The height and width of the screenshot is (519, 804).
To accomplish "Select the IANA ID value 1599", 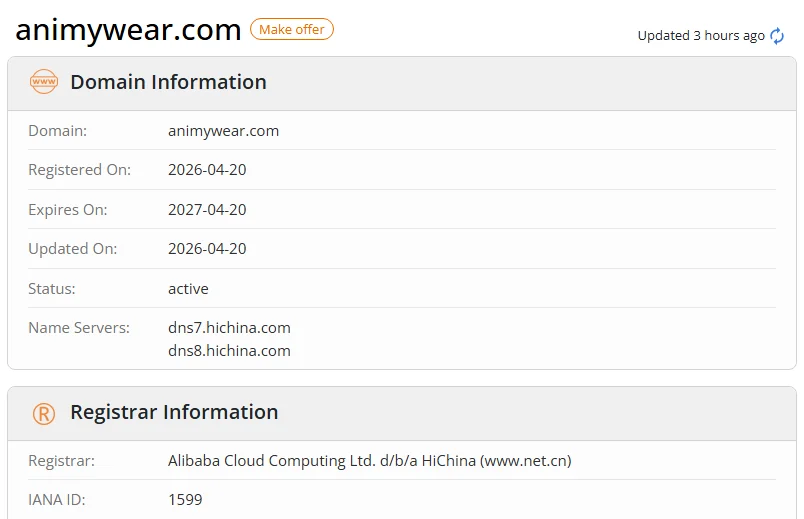I will tap(185, 500).
